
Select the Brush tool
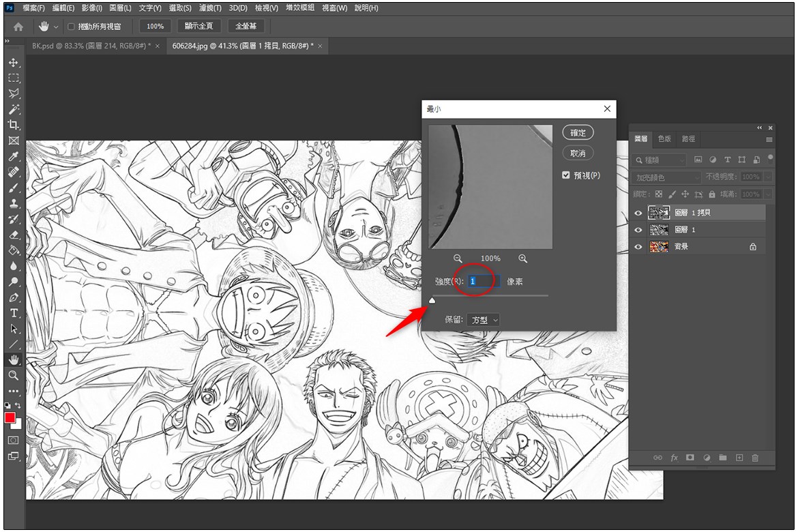click(x=14, y=188)
